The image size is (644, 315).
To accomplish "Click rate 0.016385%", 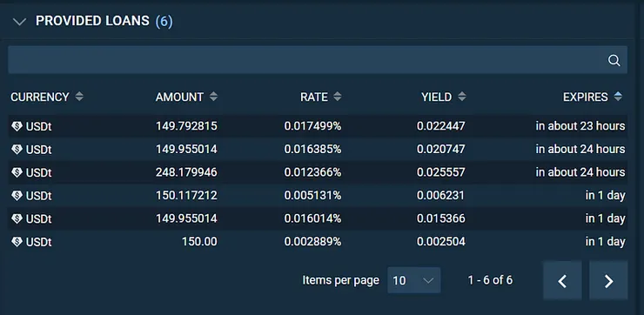I will pyautogui.click(x=312, y=149).
